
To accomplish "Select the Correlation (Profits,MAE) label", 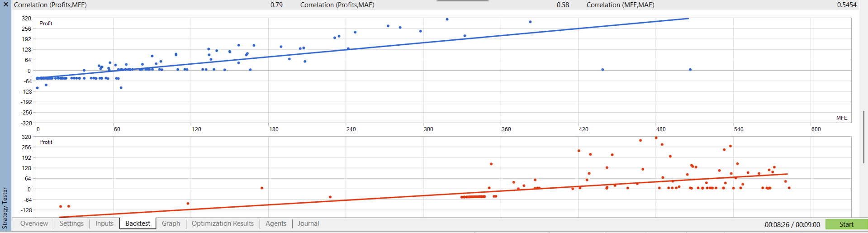I will (337, 5).
